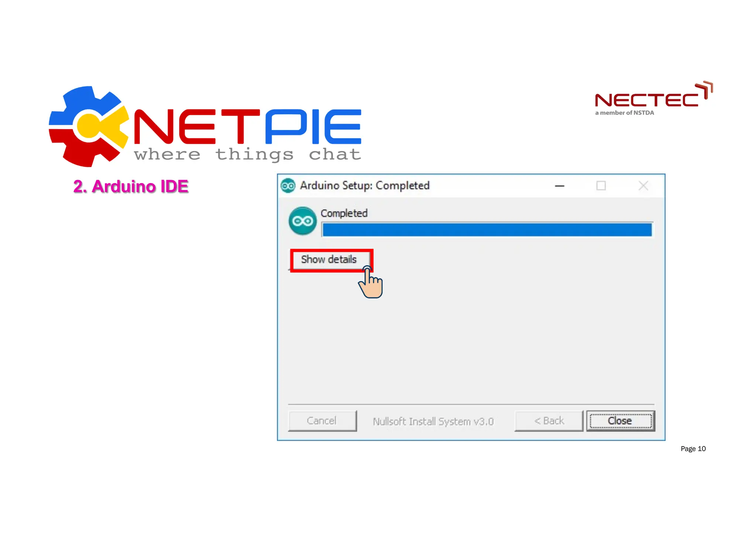756x534 pixels.
Task: Click the disabled maximize window icon
Action: click(x=601, y=186)
